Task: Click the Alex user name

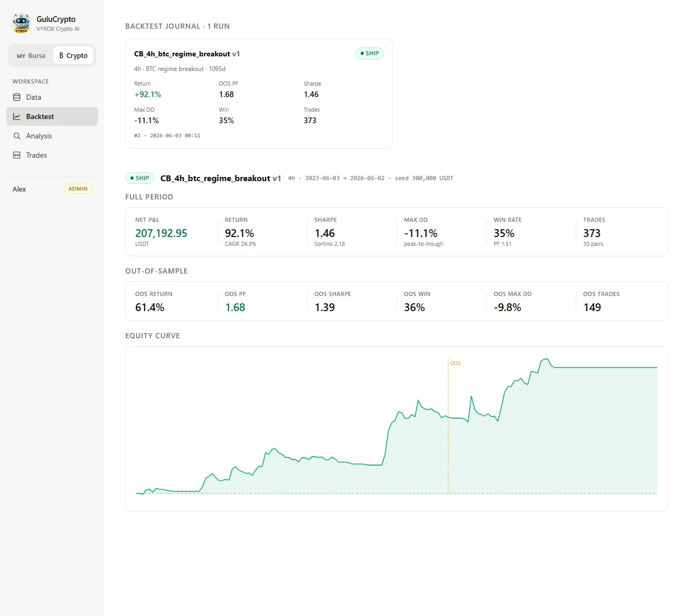Action: (19, 189)
